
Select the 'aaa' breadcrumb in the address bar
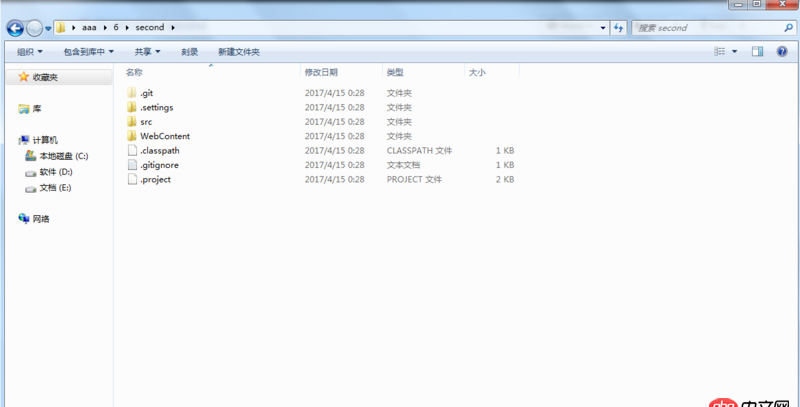[89, 28]
